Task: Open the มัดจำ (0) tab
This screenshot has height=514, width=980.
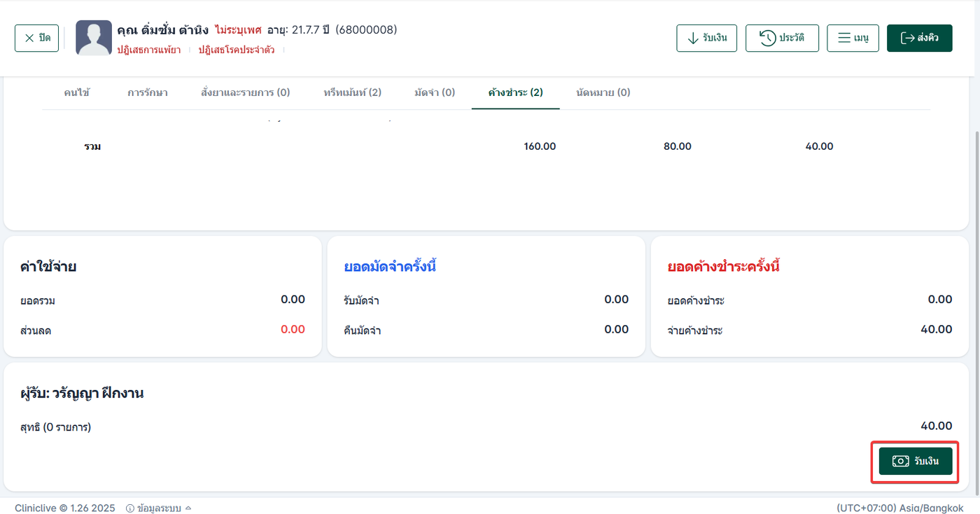Action: pos(435,92)
